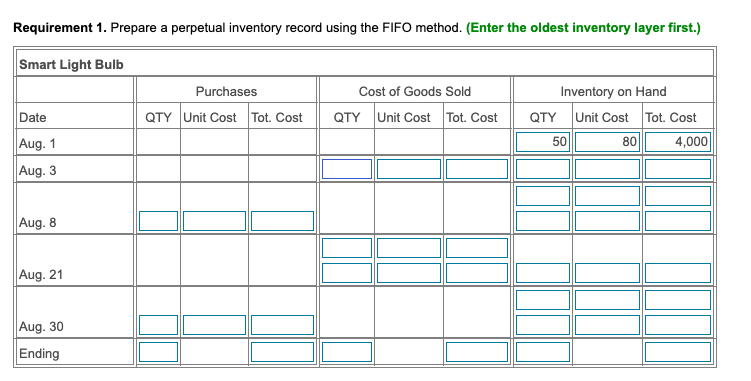The width and height of the screenshot is (751, 381).
Task: Click the Aug. 8 first-layer inventory QTY field
Action: [543, 196]
